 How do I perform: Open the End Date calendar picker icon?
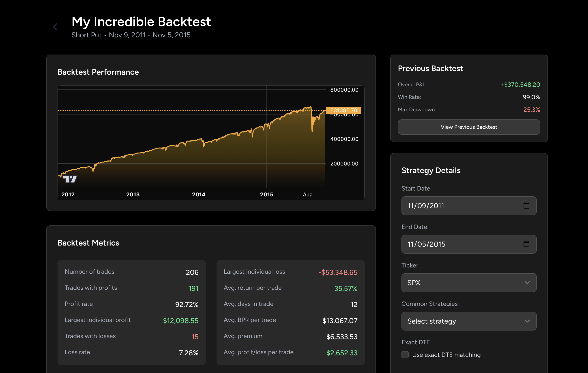[x=526, y=244]
